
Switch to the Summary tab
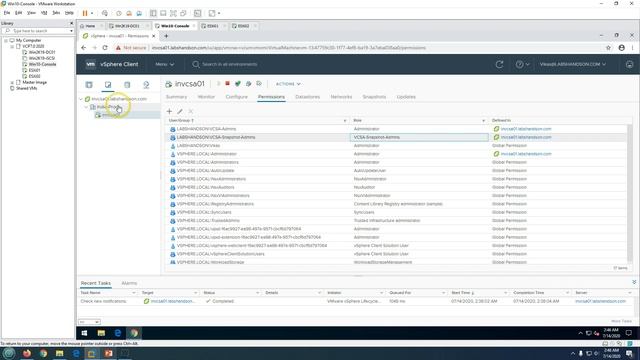[176, 97]
